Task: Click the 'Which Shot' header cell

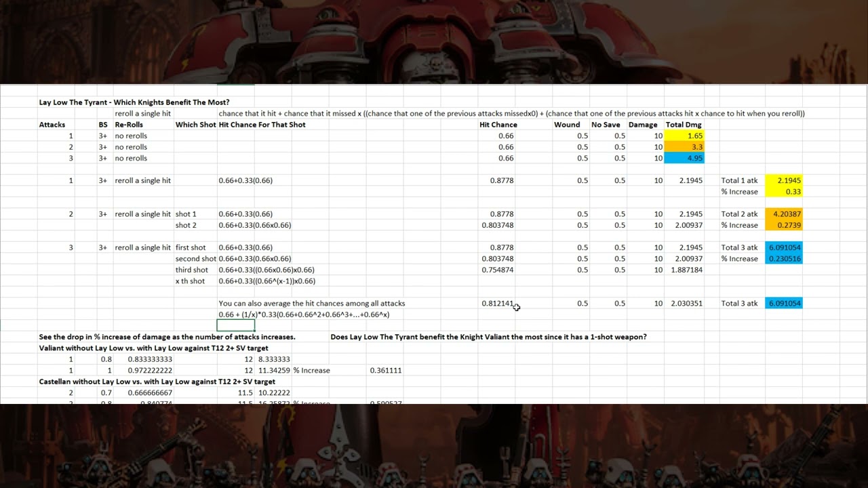Action: (196, 125)
